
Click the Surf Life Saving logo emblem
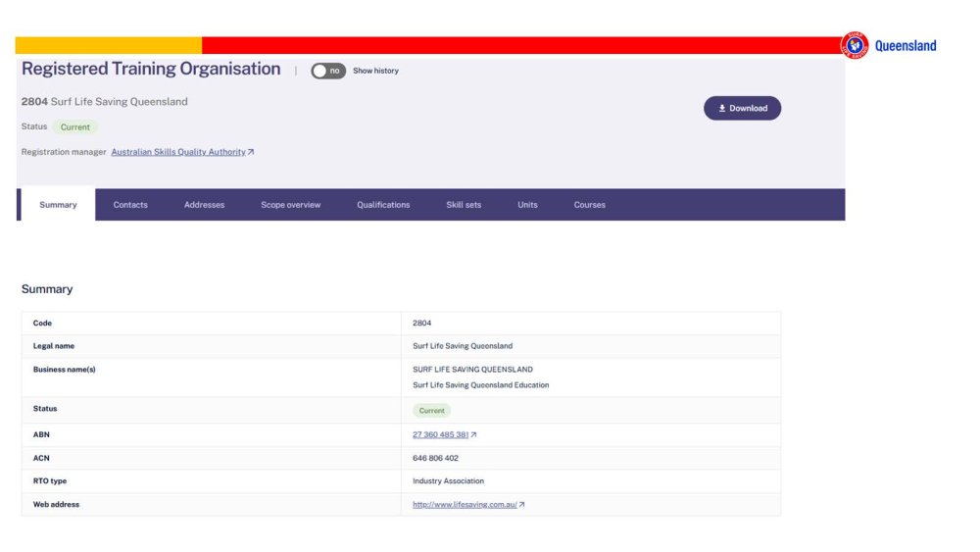(855, 45)
